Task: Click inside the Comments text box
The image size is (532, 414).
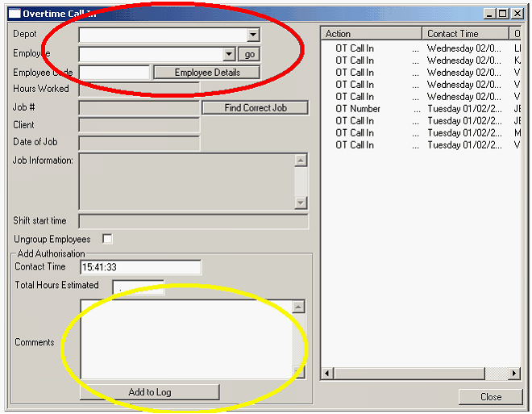Action: click(185, 339)
